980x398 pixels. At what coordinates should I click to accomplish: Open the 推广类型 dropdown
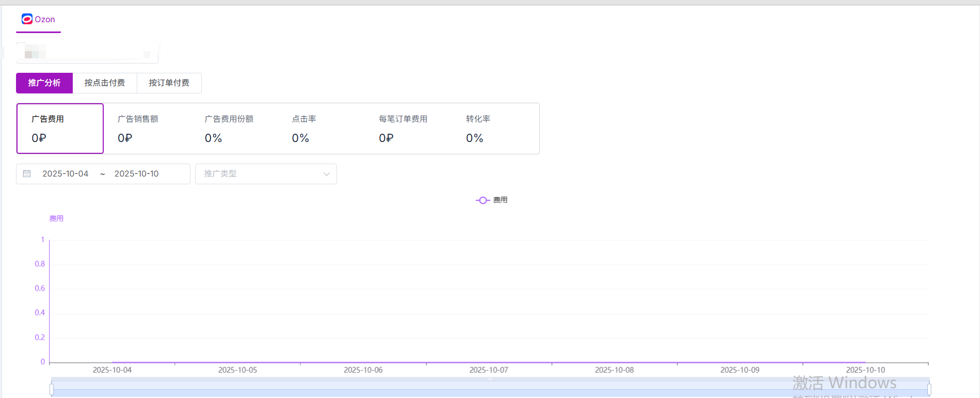pos(266,174)
